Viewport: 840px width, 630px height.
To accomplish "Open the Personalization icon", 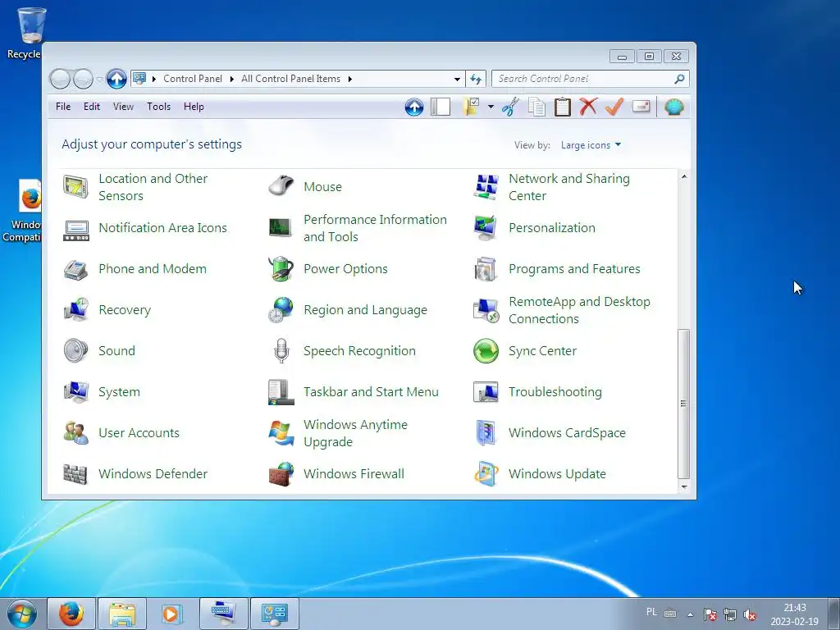I will click(486, 228).
